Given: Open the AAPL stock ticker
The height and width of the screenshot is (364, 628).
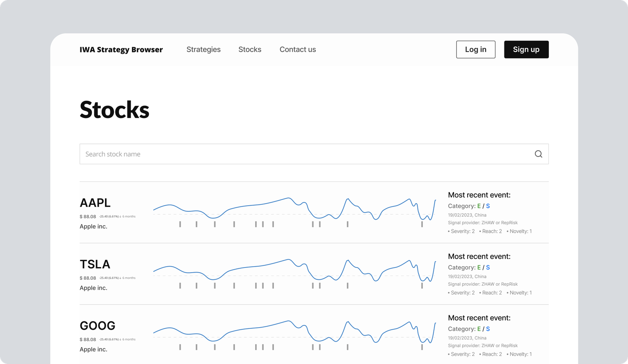Looking at the screenshot, I should tap(95, 203).
